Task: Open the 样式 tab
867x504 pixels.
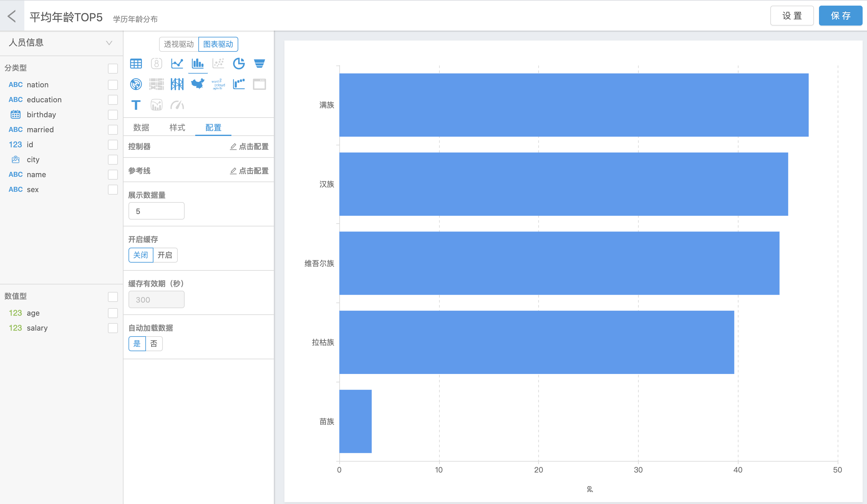Action: 177,128
